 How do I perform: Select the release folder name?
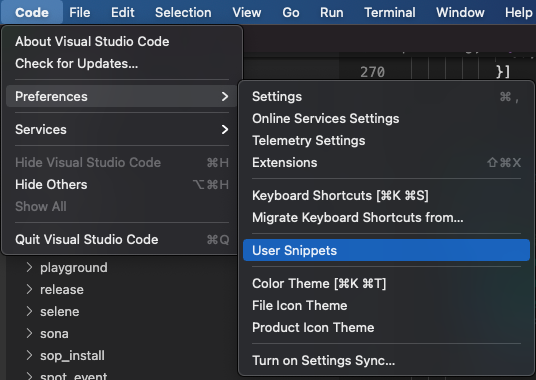62,290
